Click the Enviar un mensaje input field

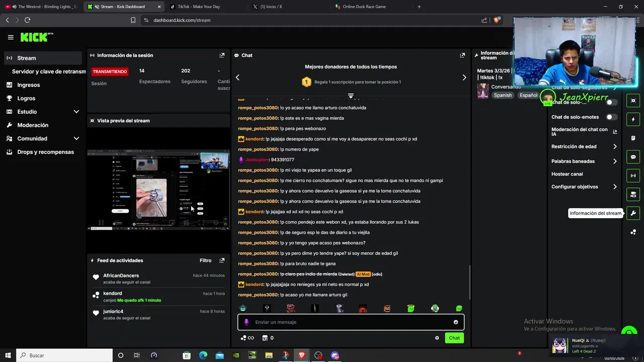351,322
